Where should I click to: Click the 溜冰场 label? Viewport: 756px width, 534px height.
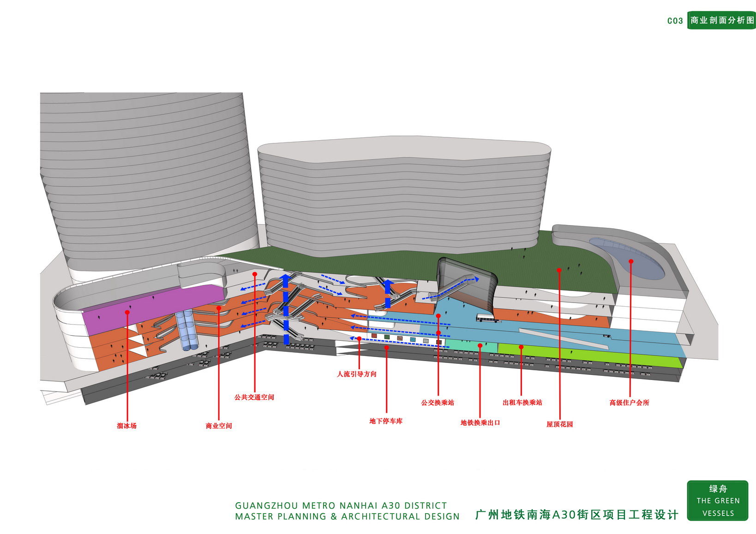coord(126,426)
